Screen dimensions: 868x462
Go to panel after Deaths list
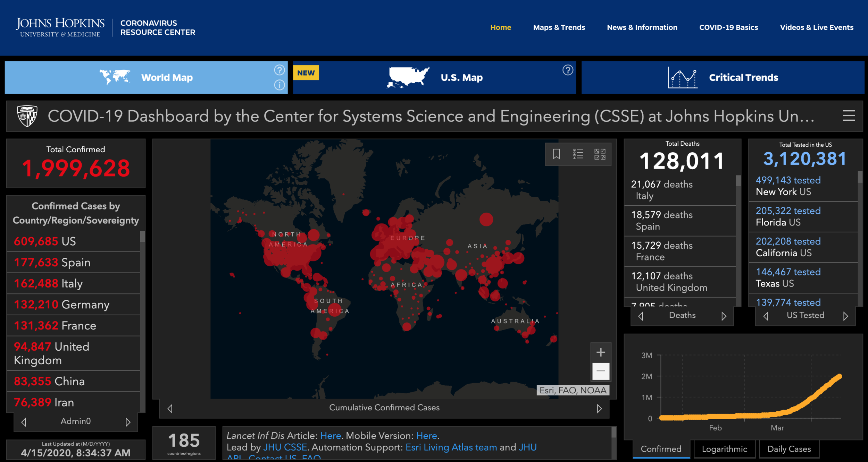click(724, 316)
